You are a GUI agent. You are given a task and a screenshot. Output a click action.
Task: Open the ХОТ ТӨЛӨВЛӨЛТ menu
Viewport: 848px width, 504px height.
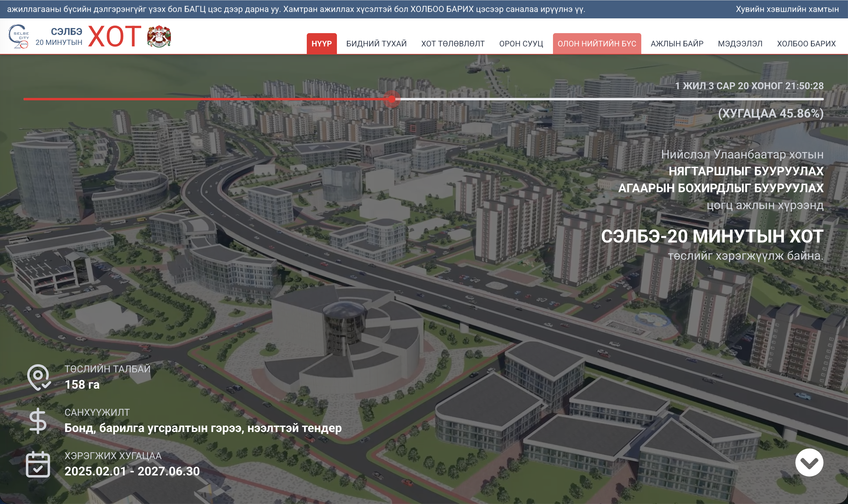pyautogui.click(x=453, y=43)
